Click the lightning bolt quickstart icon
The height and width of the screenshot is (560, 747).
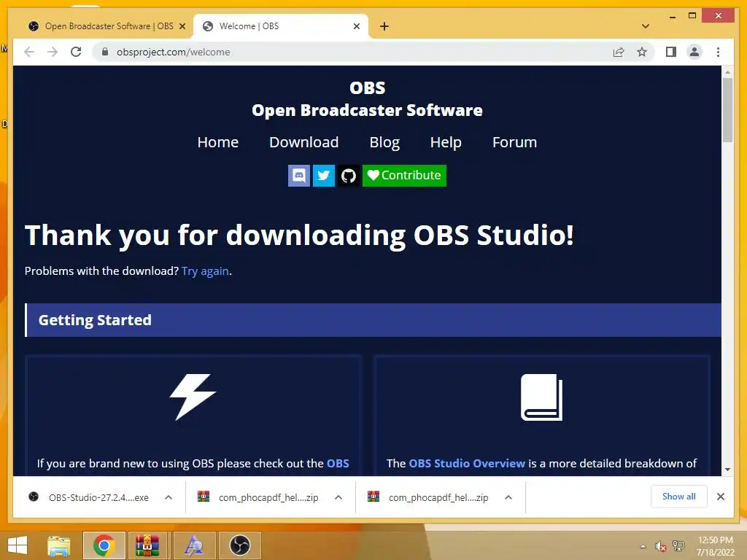193,397
